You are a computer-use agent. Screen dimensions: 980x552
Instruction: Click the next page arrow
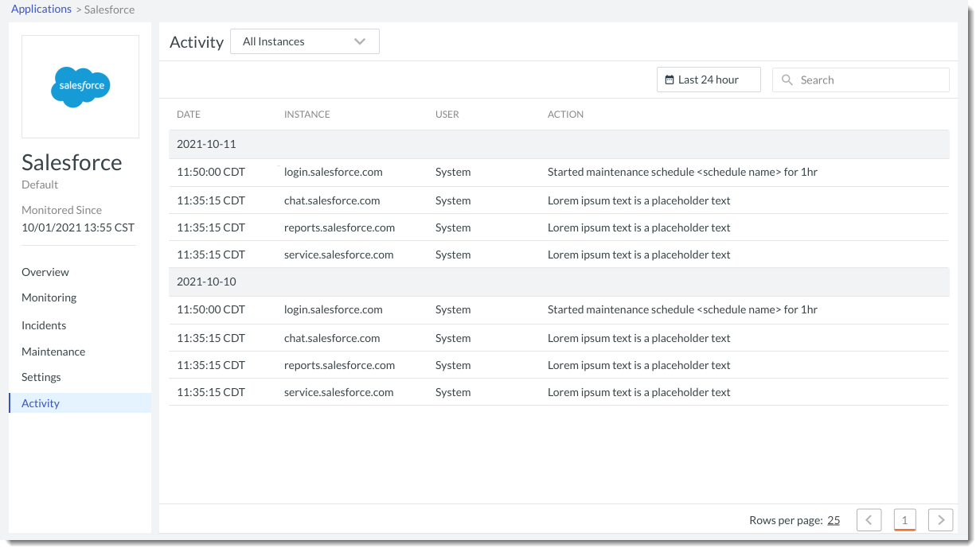(x=940, y=519)
